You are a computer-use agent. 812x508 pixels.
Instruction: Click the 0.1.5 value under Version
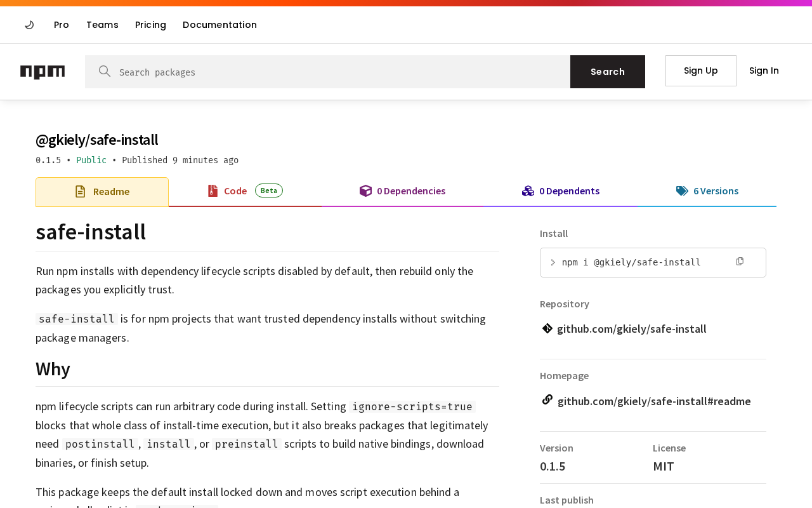coord(553,466)
